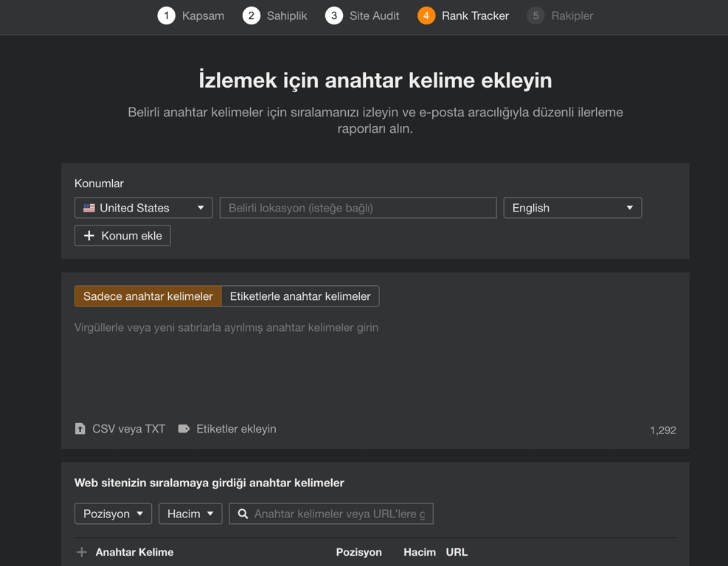This screenshot has height=566, width=728.
Task: Click the US flag in the country selector
Action: [89, 207]
